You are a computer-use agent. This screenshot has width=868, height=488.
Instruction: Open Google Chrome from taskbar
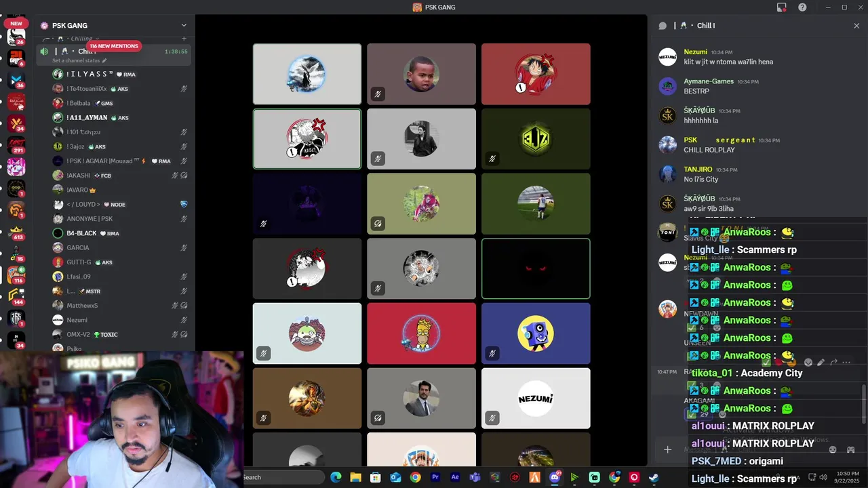click(415, 477)
